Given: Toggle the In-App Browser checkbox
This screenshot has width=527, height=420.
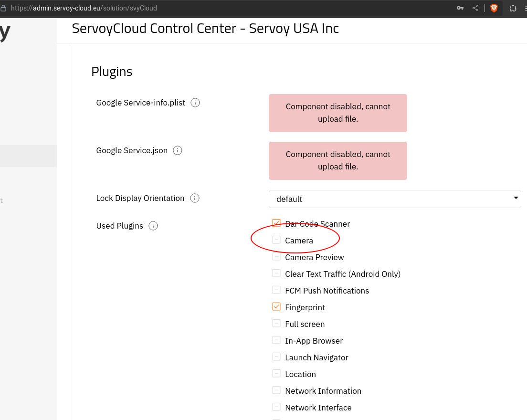Looking at the screenshot, I should click(276, 340).
